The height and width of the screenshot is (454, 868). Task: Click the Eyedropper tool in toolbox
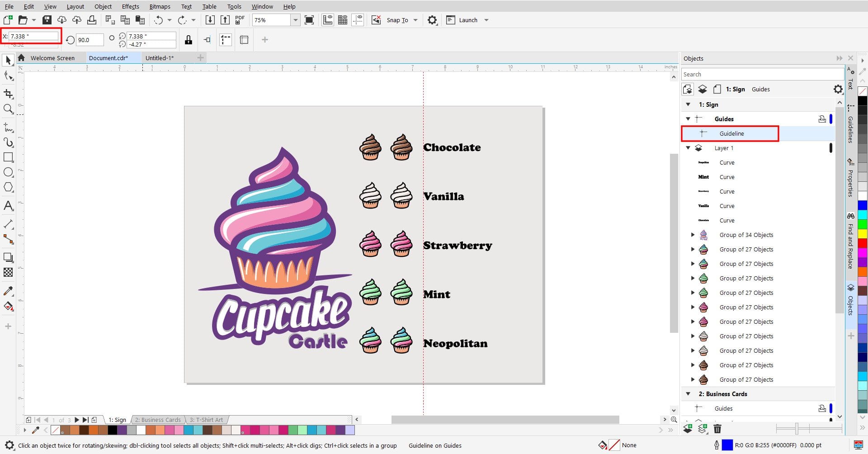[8, 291]
